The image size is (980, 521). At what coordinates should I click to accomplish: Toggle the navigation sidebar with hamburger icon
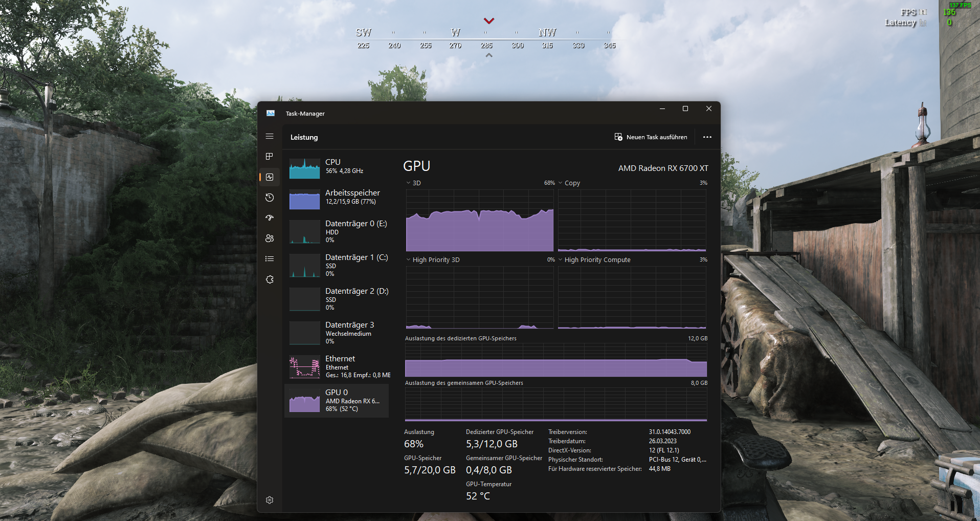pos(270,136)
